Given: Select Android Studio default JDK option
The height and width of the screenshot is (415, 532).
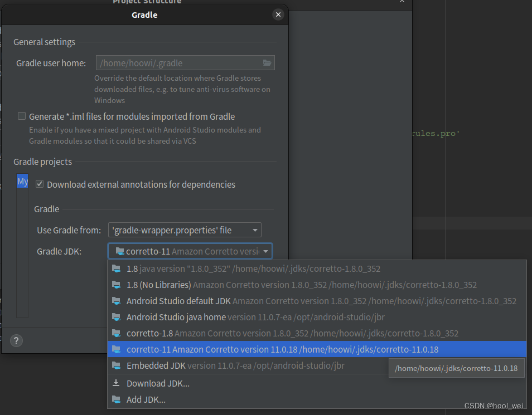Looking at the screenshot, I should pyautogui.click(x=317, y=301).
